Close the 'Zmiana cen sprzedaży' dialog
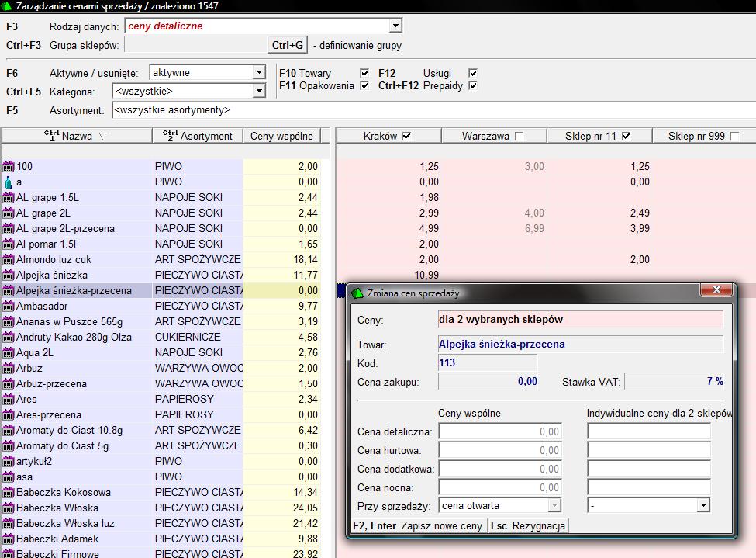Image resolution: width=756 pixels, height=558 pixels. click(x=716, y=289)
